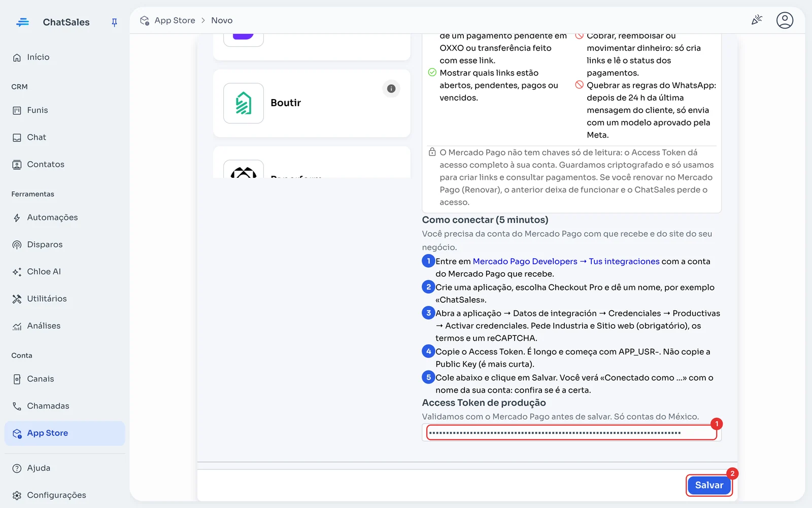
Task: Click the App Store breadcrumb link
Action: 175,20
